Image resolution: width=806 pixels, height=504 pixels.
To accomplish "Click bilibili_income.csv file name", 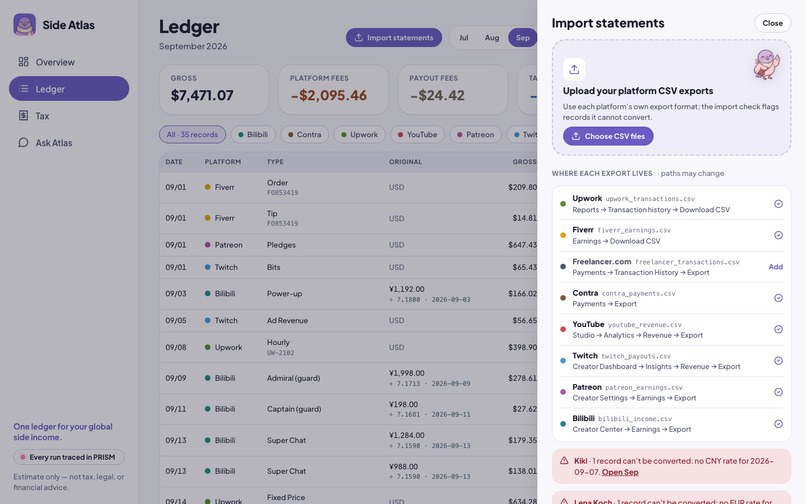I will click(x=634, y=419).
